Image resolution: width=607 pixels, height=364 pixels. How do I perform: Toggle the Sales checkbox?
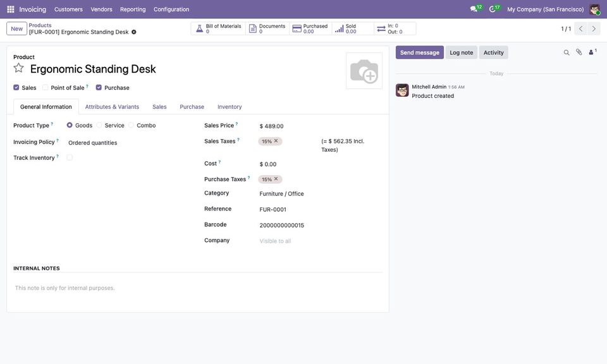(x=16, y=87)
